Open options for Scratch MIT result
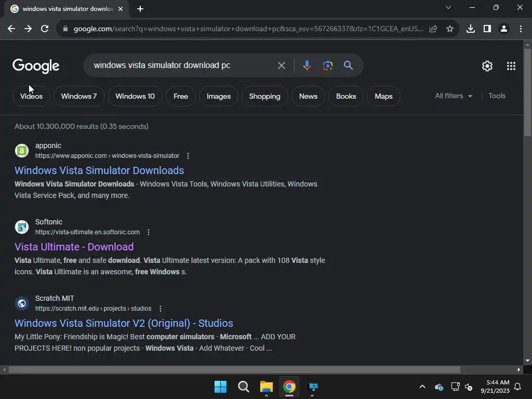The height and width of the screenshot is (399, 532). point(161,309)
